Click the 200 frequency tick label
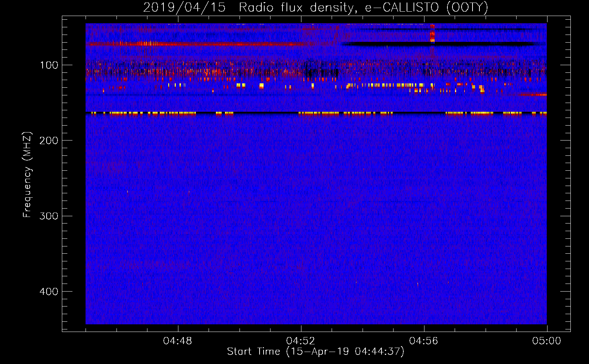 49,141
